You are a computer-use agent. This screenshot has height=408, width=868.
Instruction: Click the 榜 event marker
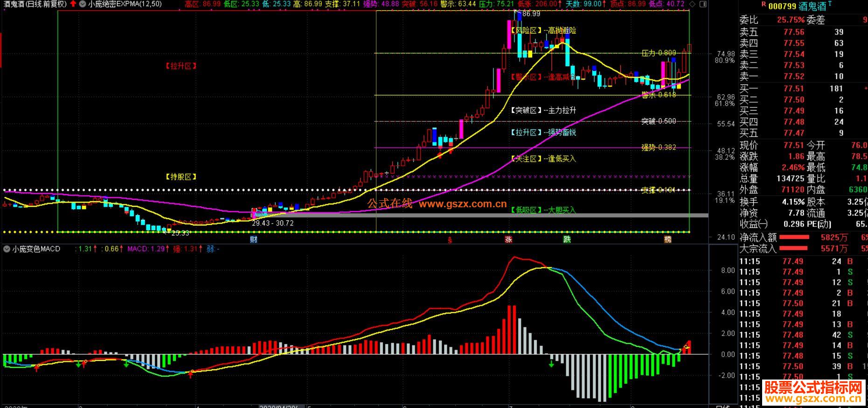coord(668,239)
